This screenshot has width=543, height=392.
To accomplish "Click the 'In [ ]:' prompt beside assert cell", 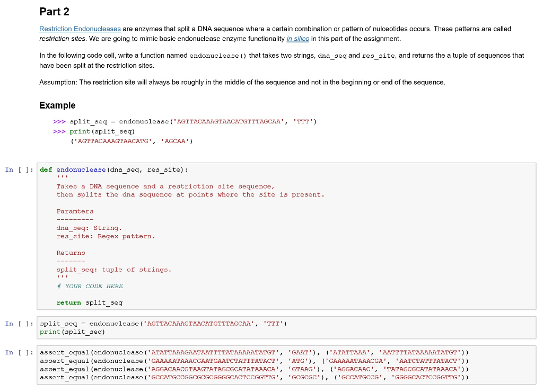I will click(x=19, y=353).
